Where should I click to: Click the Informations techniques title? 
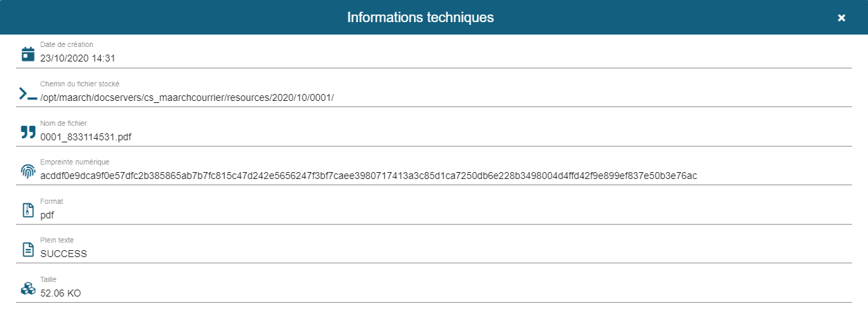tap(420, 17)
